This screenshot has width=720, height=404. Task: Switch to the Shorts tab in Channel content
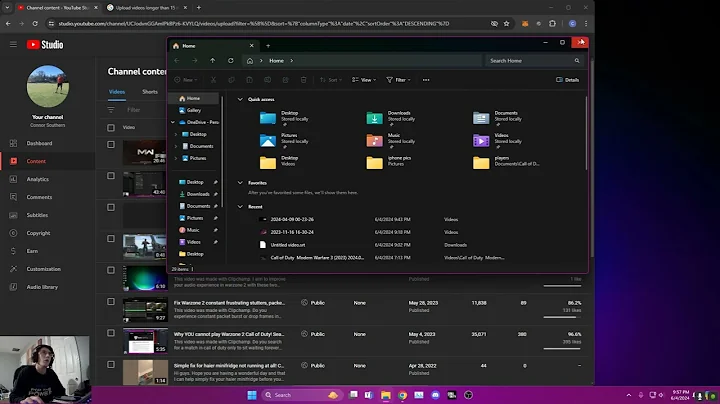[x=150, y=92]
